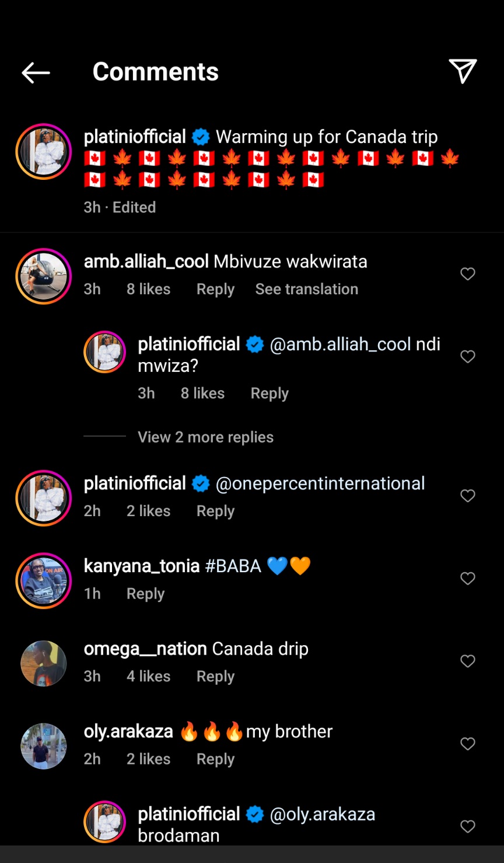
Task: Expand 'View 2 more replies'
Action: click(x=205, y=437)
